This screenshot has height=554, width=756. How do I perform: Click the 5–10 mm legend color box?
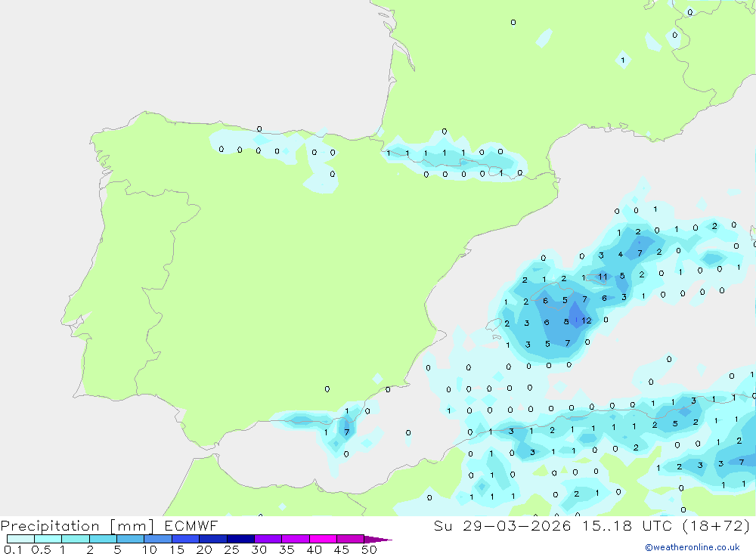(130, 539)
